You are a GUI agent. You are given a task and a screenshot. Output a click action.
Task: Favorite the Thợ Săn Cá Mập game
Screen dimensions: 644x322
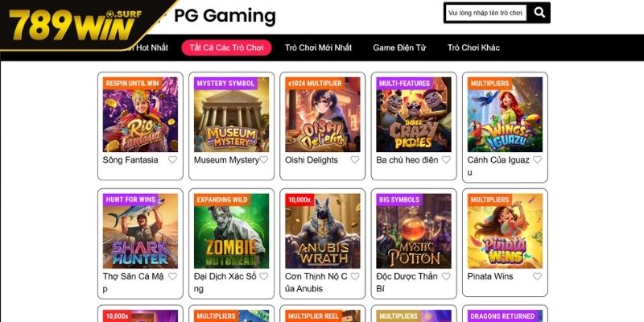172,276
